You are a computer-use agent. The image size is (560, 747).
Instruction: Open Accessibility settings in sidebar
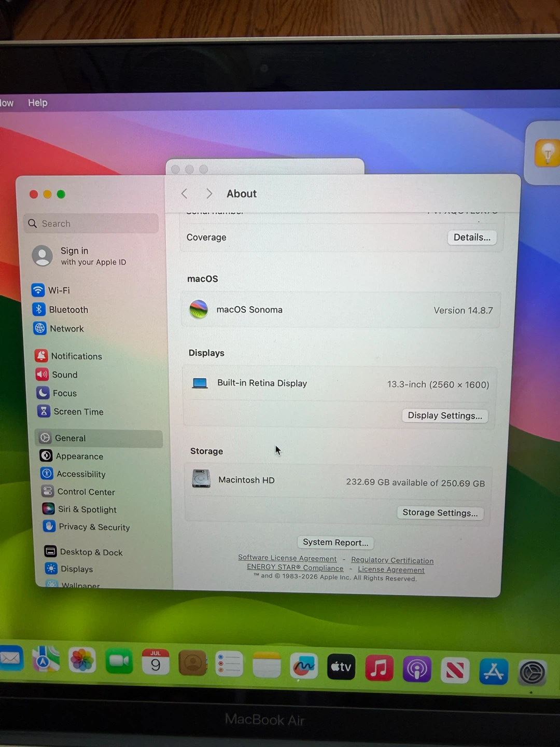point(74,474)
